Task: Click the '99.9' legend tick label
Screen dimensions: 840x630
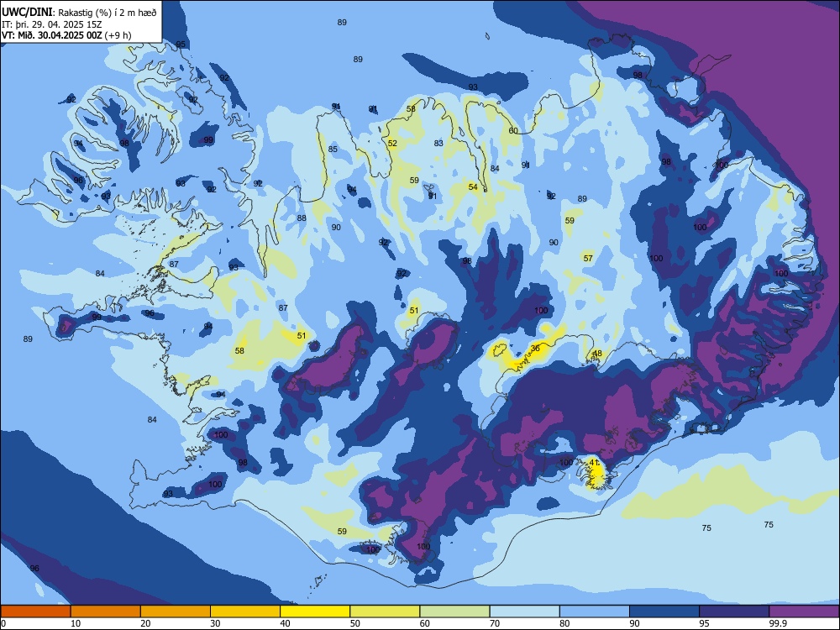Action: (x=777, y=623)
